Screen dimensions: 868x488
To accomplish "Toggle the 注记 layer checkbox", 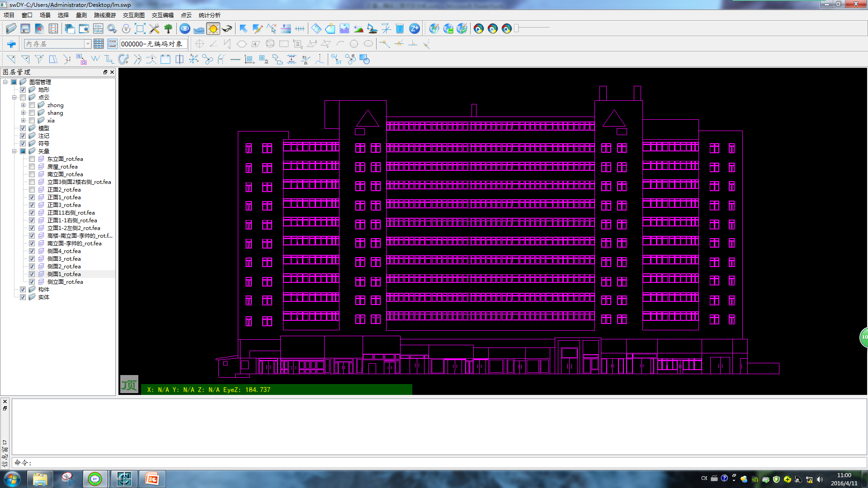I will pyautogui.click(x=23, y=136).
